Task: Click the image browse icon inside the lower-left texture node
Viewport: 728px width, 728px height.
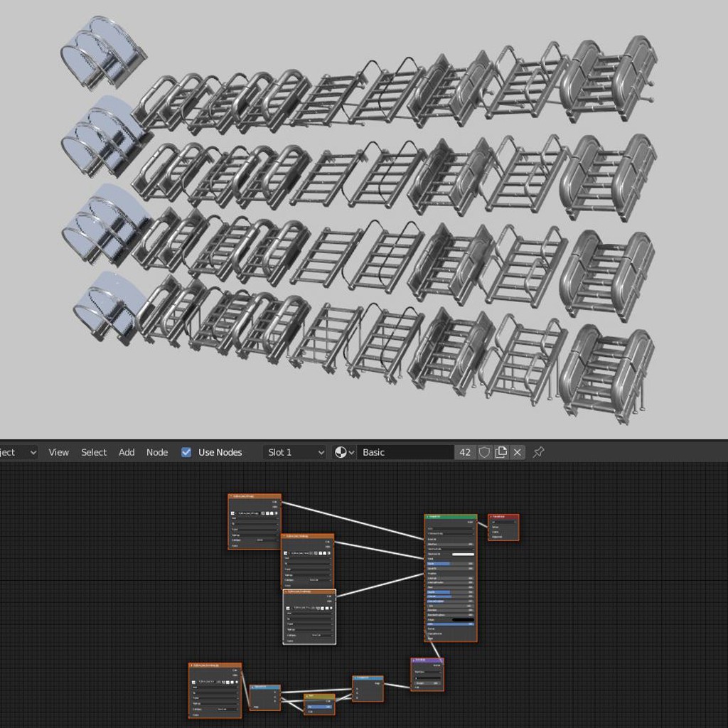Action: point(193,682)
